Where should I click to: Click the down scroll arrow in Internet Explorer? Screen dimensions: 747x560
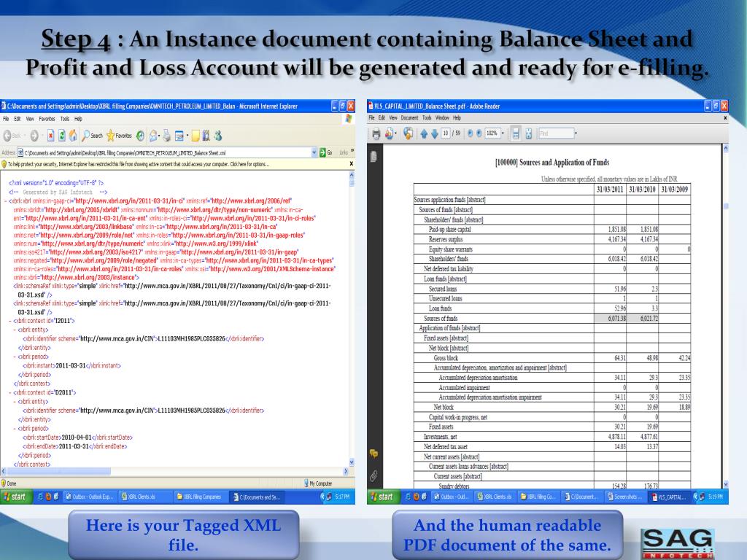pos(352,462)
